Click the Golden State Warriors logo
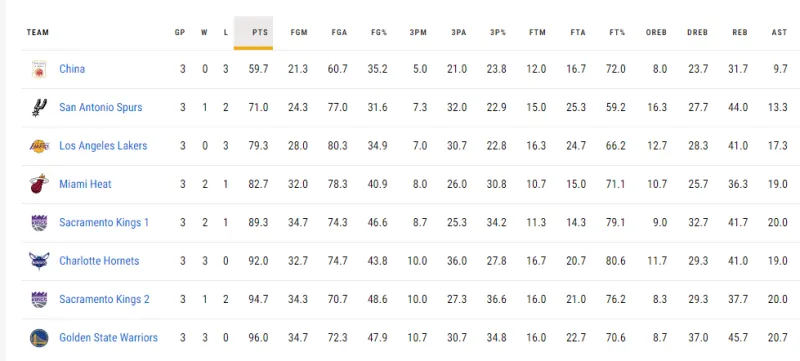Image resolution: width=800 pixels, height=361 pixels. tap(39, 338)
